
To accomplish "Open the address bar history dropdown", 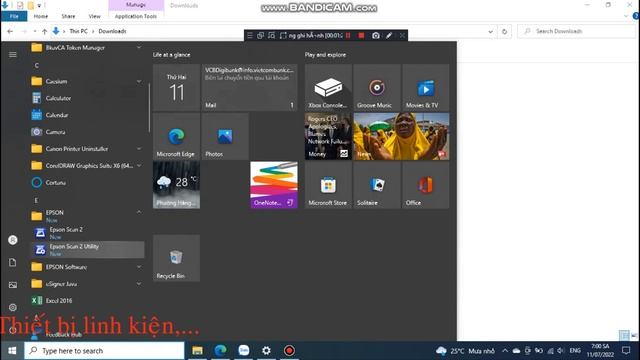I will click(x=490, y=31).
